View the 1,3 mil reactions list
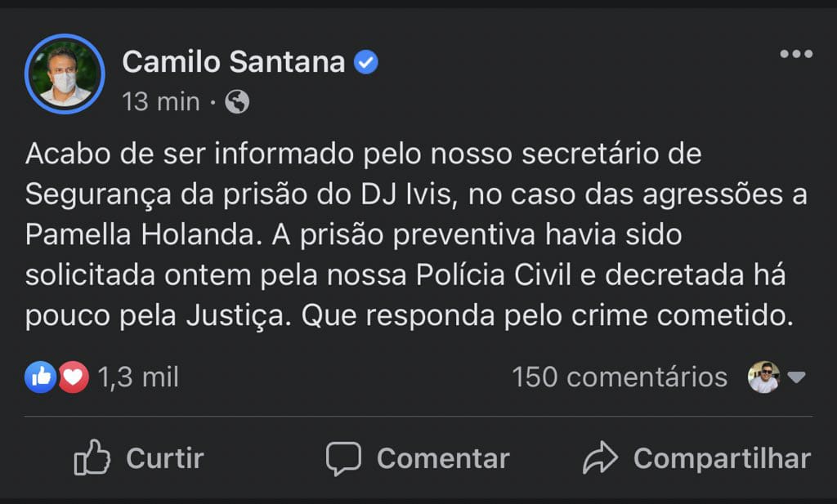 137,377
